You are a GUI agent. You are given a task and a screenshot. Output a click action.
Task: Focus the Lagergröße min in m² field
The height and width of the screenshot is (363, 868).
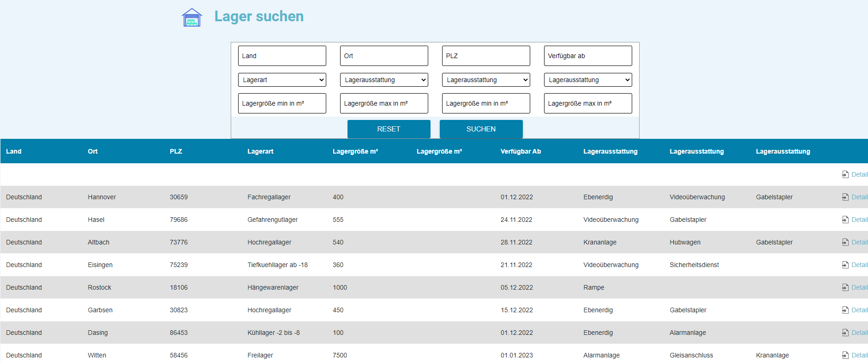click(x=282, y=103)
